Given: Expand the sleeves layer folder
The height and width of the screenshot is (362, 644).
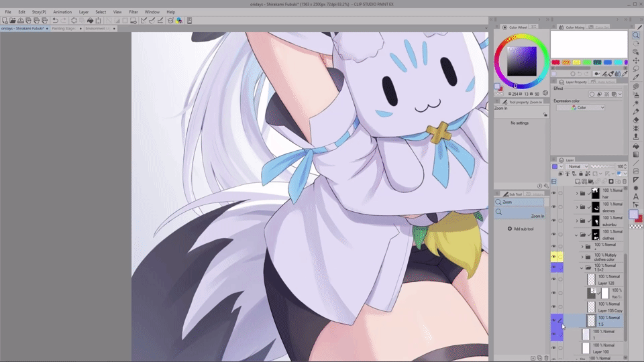Looking at the screenshot, I should click(x=577, y=207).
